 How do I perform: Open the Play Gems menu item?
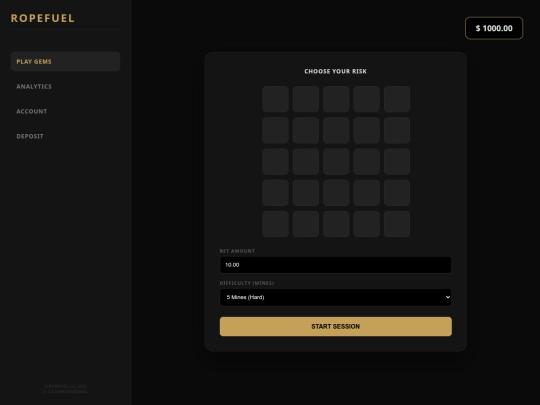pyautogui.click(x=65, y=62)
